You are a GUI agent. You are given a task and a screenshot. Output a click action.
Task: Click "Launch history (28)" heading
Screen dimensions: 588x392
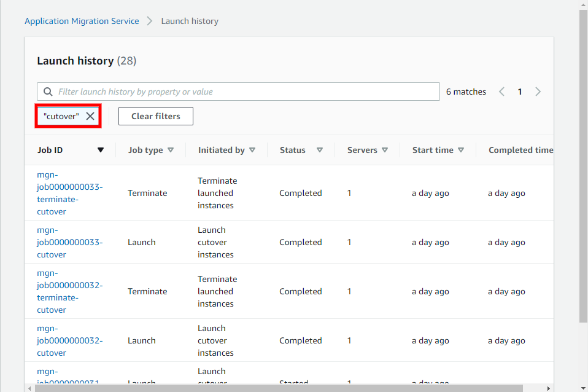coord(87,61)
